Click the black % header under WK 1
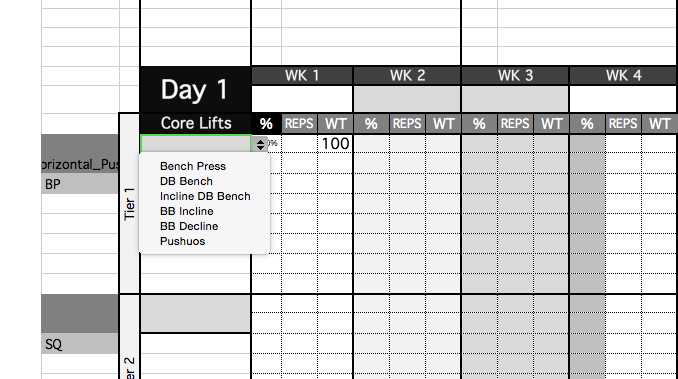Image resolution: width=678 pixels, height=379 pixels. click(266, 124)
